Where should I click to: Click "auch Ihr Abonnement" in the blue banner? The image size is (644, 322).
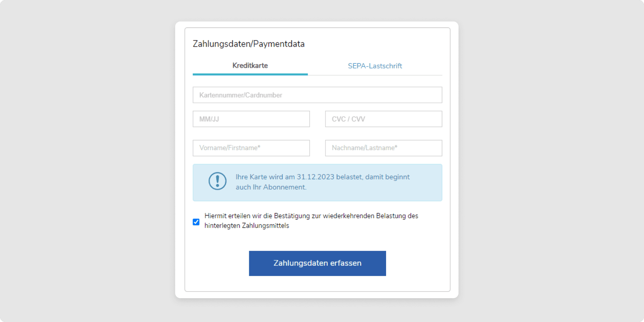[271, 187]
